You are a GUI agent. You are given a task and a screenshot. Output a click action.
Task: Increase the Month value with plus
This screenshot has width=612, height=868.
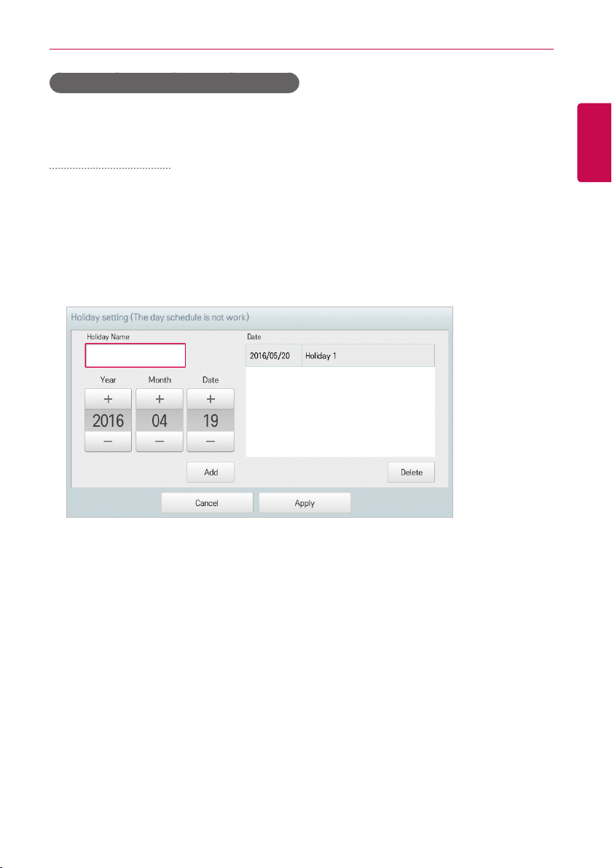tap(160, 399)
